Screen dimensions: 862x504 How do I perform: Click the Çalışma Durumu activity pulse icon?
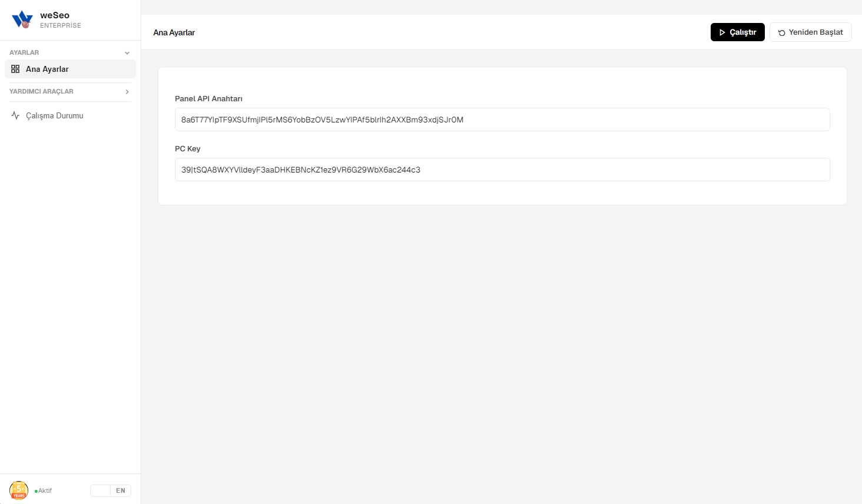click(x=15, y=115)
